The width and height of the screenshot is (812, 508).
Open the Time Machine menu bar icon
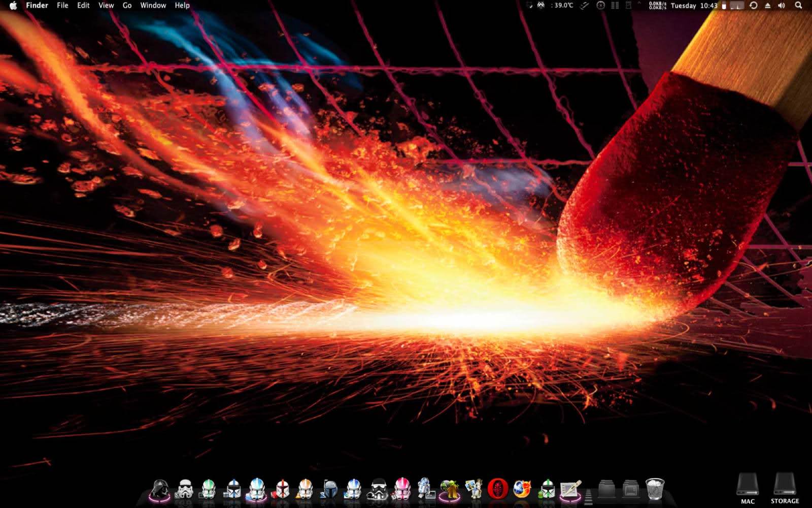click(754, 6)
